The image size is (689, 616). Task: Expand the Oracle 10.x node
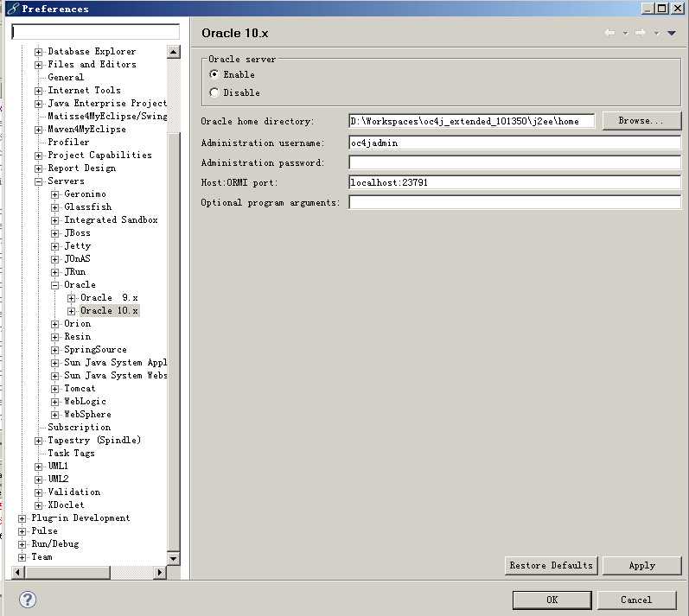(71, 311)
